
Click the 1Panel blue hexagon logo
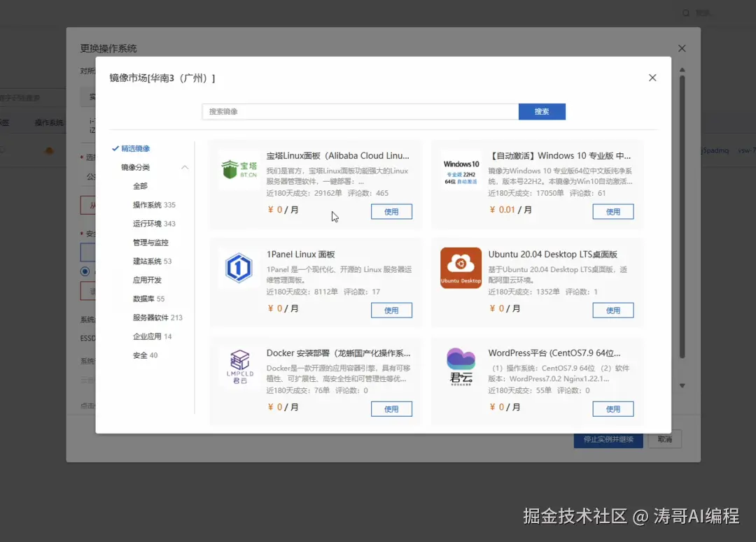pyautogui.click(x=239, y=268)
